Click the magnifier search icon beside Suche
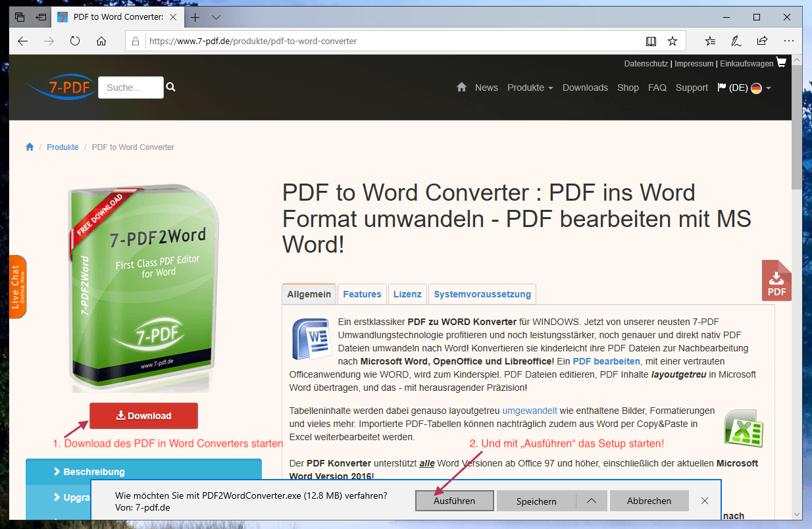The width and height of the screenshot is (812, 529). tap(171, 87)
